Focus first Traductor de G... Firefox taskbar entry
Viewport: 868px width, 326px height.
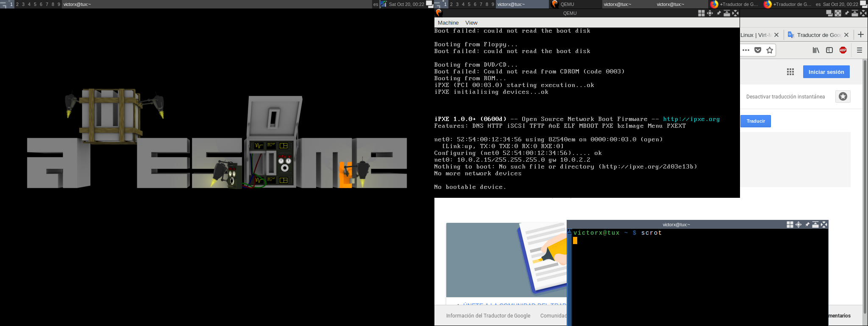click(x=734, y=4)
